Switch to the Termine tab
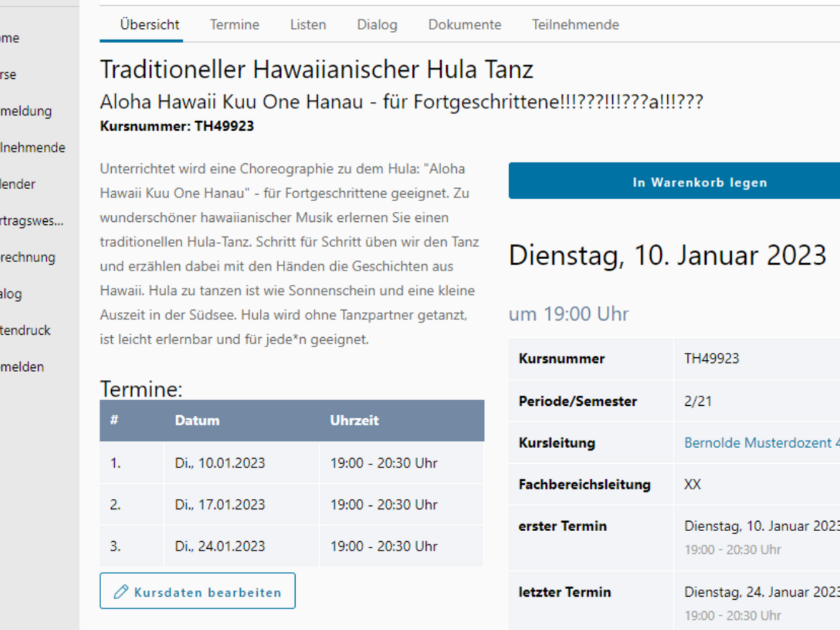Image resolution: width=840 pixels, height=630 pixels. tap(234, 25)
